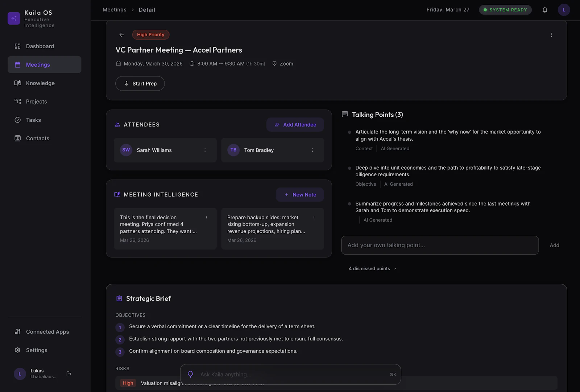Click the calendar icon beside the meeting date

[x=118, y=64]
